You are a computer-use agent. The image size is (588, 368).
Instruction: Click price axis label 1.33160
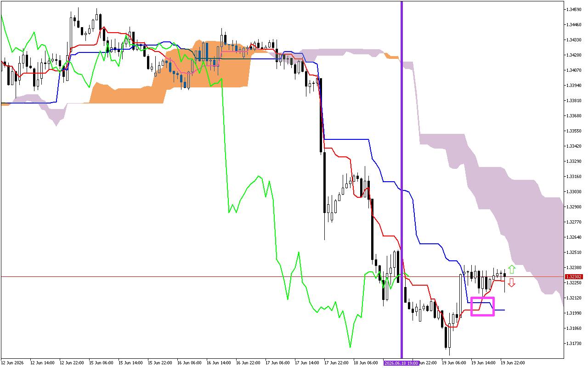[574, 176]
